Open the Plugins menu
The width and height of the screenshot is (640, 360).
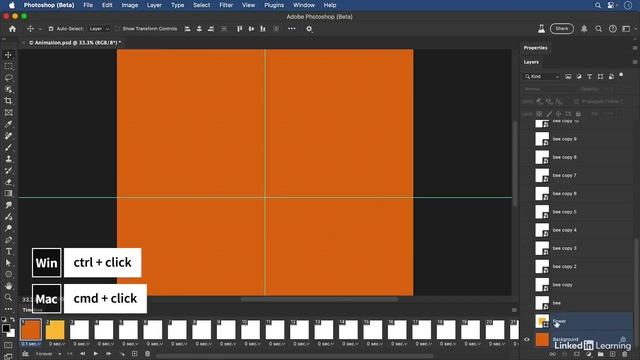click(x=274, y=5)
